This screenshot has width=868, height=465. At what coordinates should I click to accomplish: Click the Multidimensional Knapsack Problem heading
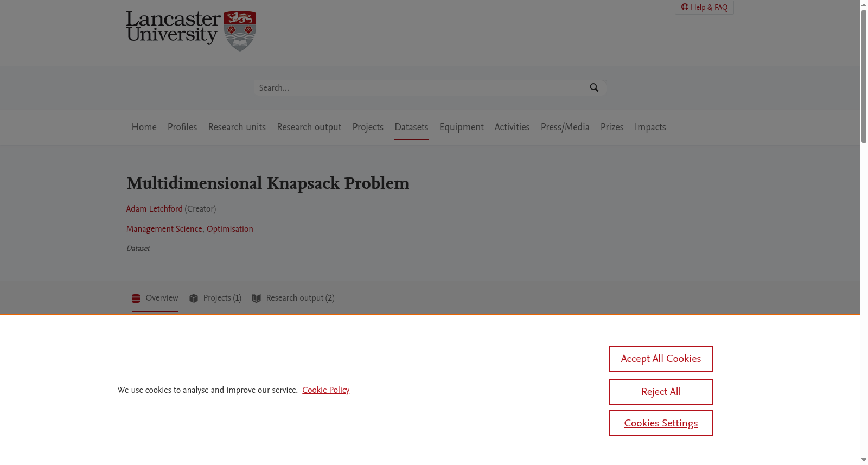(x=268, y=183)
